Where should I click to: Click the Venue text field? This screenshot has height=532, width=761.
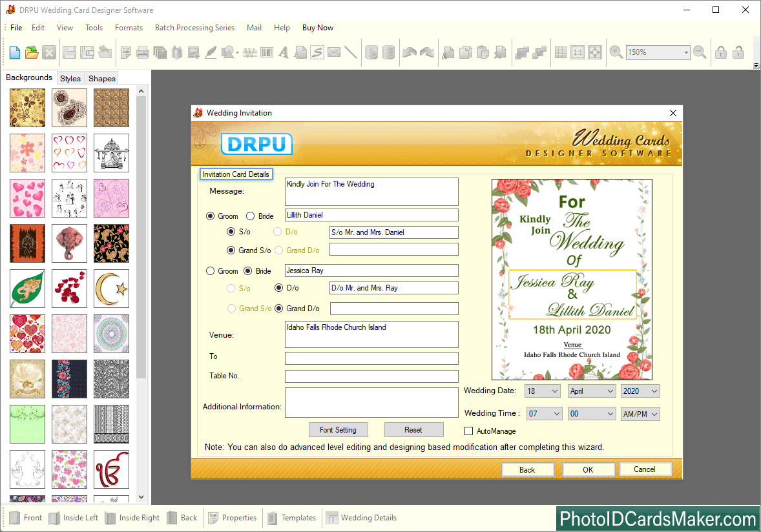371,334
